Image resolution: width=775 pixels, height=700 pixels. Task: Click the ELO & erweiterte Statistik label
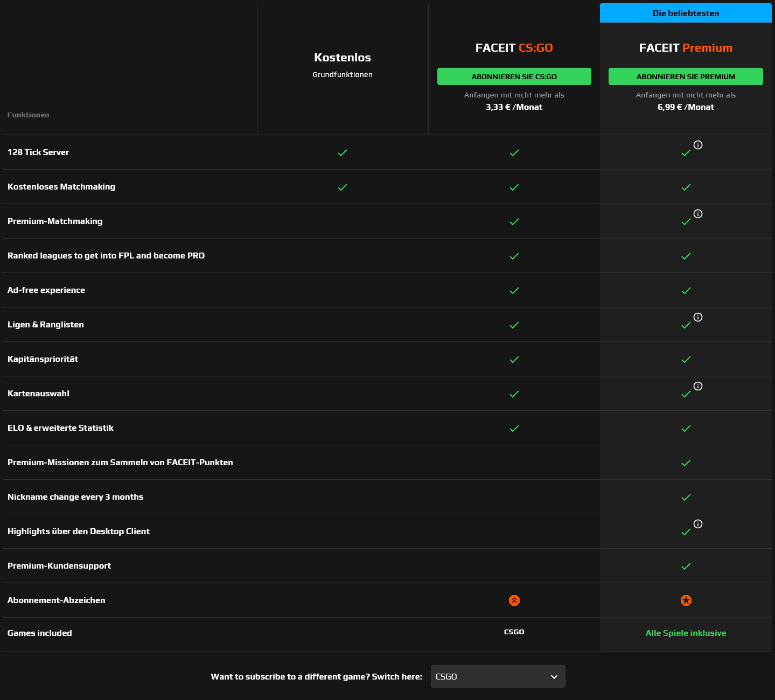(60, 428)
